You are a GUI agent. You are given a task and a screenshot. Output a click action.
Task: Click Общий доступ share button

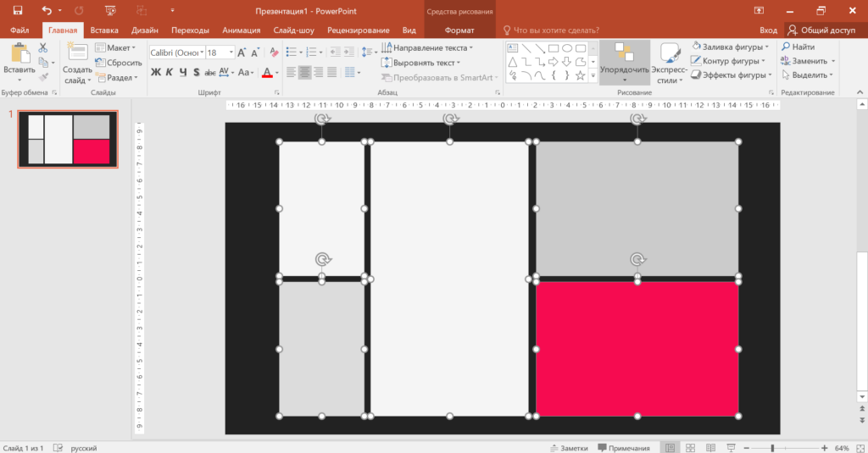pos(821,30)
